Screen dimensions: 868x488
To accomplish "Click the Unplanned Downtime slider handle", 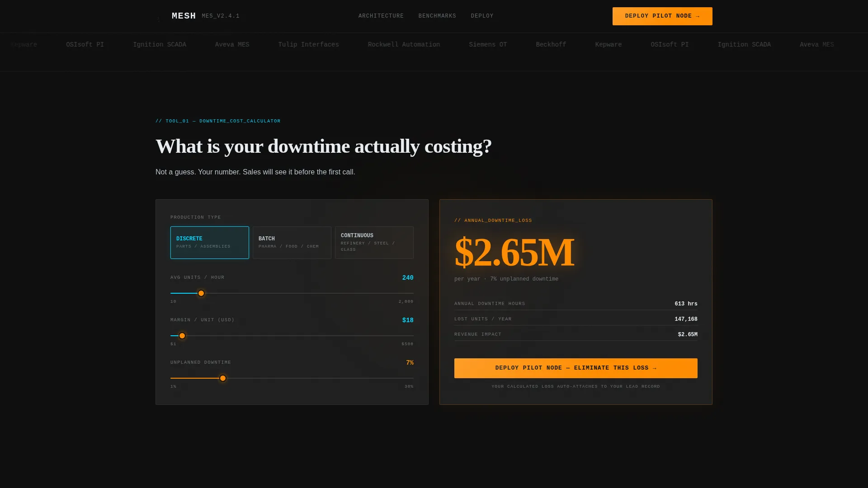I will click(223, 378).
